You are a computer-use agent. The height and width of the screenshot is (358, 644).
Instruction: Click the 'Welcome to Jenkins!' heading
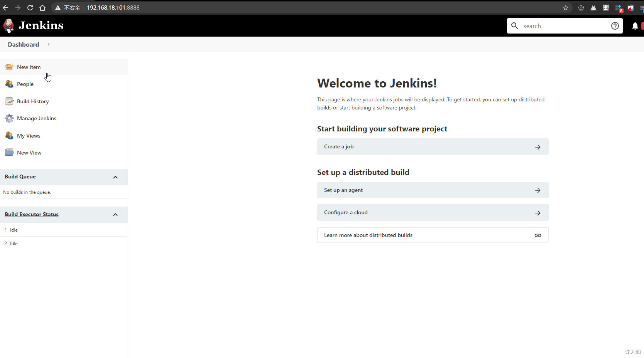(x=377, y=83)
